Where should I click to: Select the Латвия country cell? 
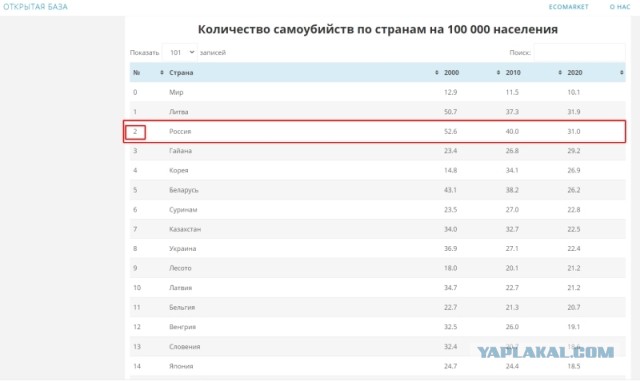180,288
